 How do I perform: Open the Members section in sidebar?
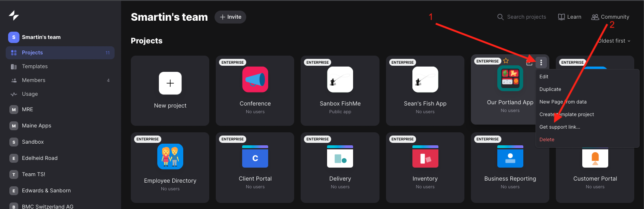(33, 80)
